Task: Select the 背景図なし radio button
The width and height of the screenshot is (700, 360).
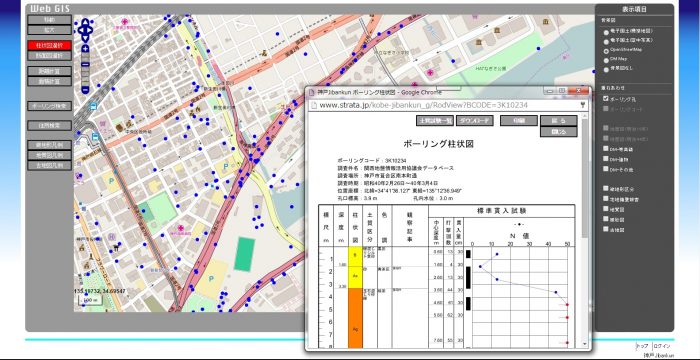Action: (x=606, y=70)
